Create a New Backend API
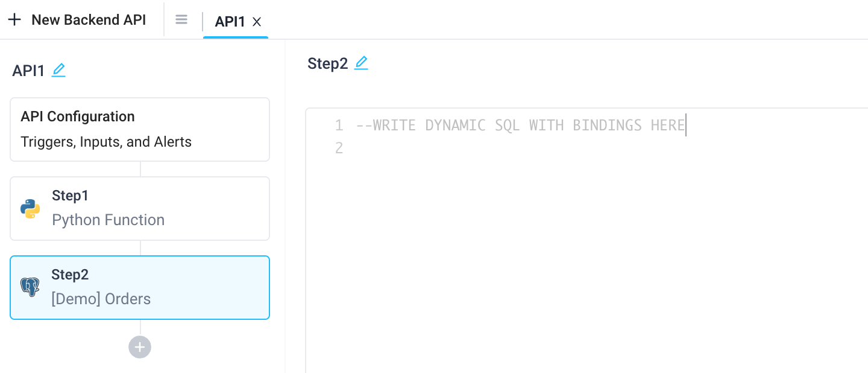868x373 pixels. click(89, 19)
